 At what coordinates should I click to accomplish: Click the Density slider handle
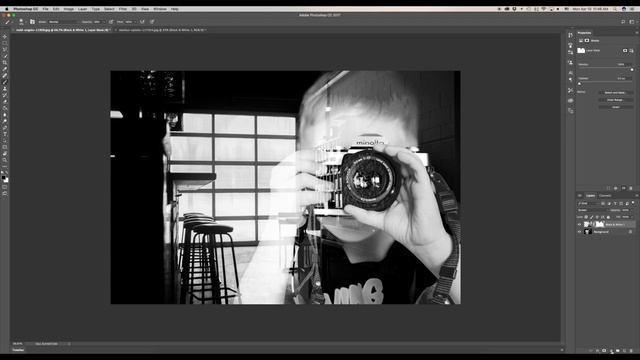(632, 69)
